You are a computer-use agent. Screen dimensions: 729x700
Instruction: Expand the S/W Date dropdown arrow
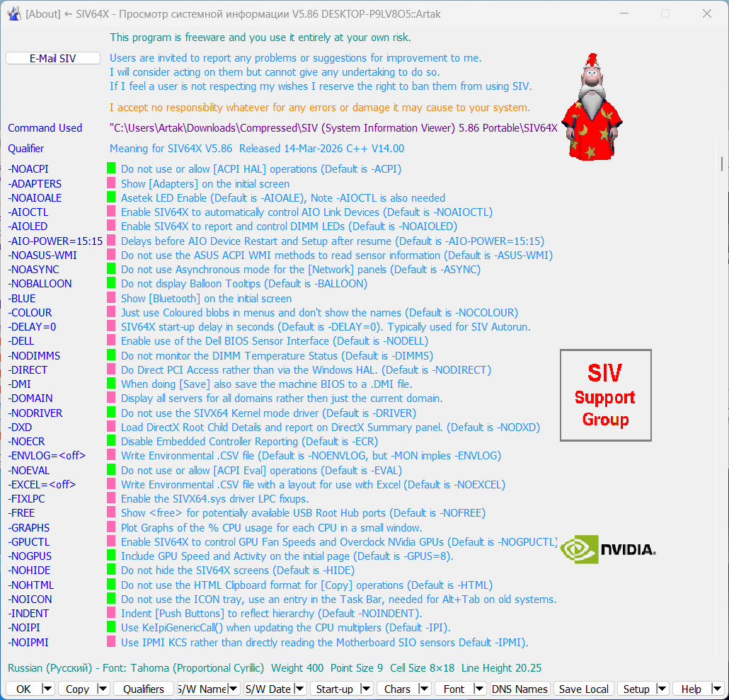pos(300,689)
